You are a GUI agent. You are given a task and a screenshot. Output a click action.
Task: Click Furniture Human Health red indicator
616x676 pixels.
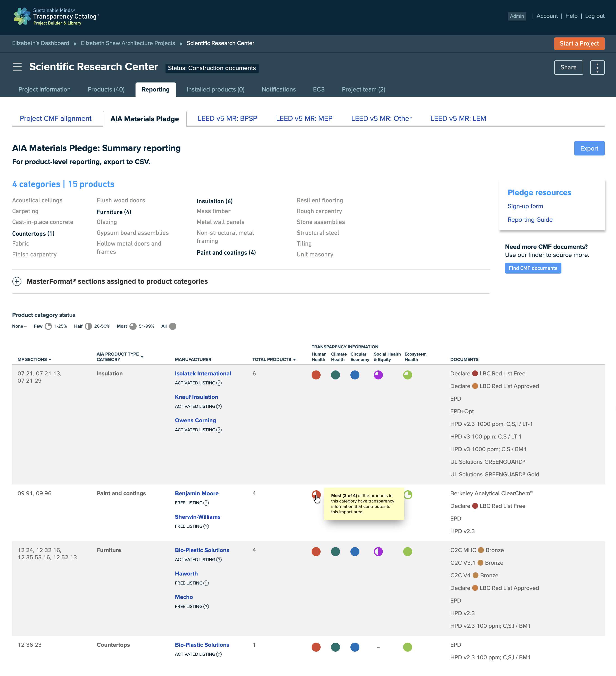click(x=316, y=552)
